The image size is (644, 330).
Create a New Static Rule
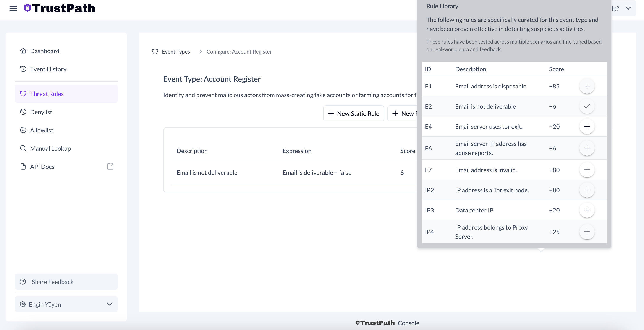pos(353,113)
